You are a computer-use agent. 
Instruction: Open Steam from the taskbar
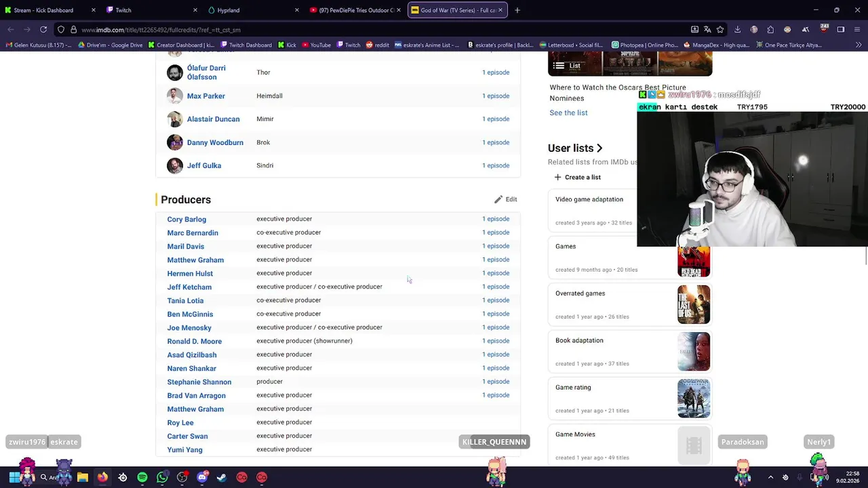[x=222, y=477]
